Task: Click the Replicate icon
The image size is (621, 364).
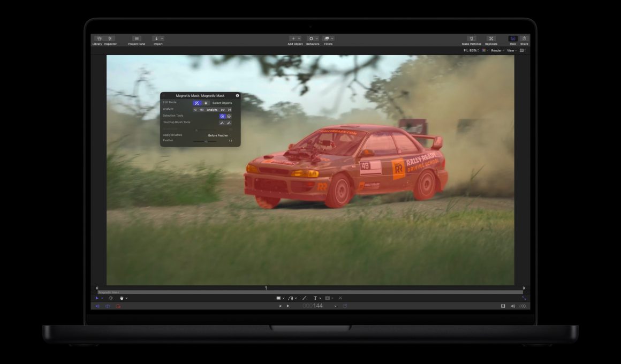Action: 491,39
